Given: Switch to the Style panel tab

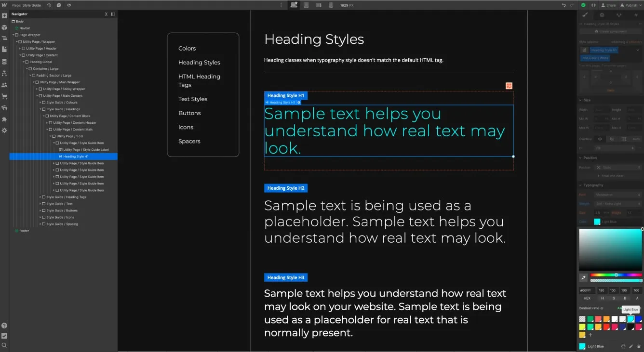Looking at the screenshot, I should pos(584,15).
